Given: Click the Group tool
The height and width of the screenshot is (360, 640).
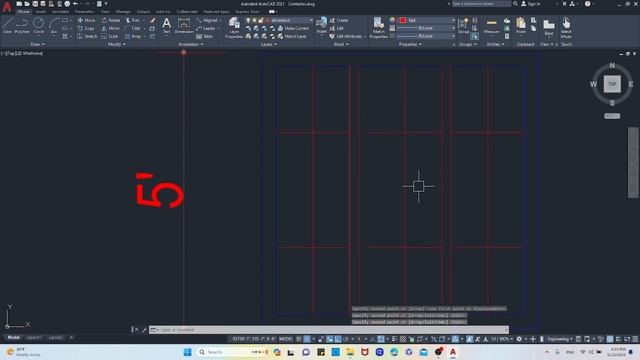Looking at the screenshot, I should (x=463, y=26).
